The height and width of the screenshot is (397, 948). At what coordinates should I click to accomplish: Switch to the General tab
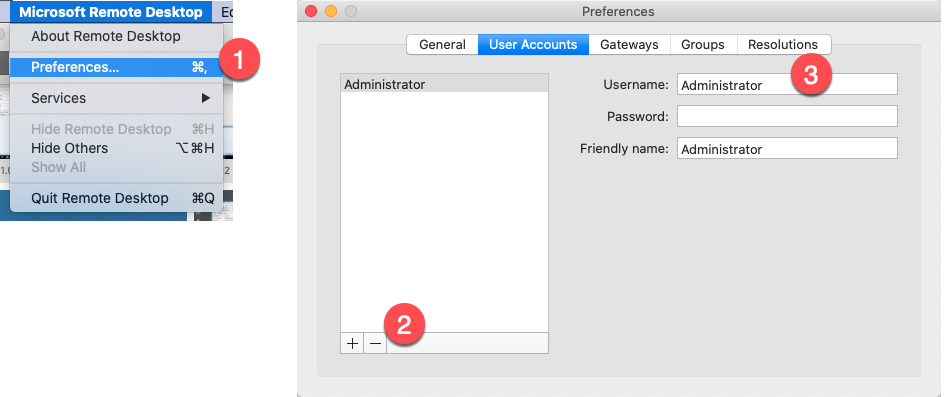click(442, 45)
